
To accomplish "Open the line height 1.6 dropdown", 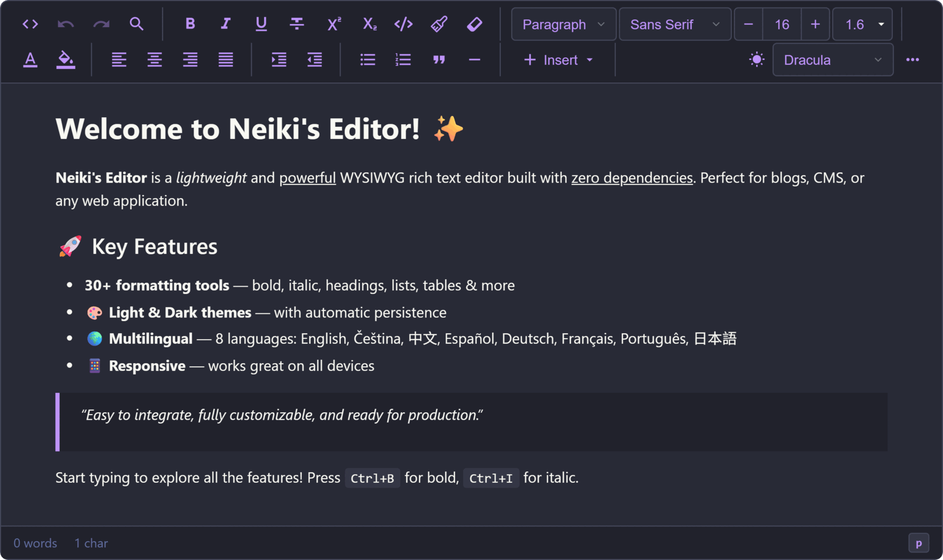I will [862, 24].
